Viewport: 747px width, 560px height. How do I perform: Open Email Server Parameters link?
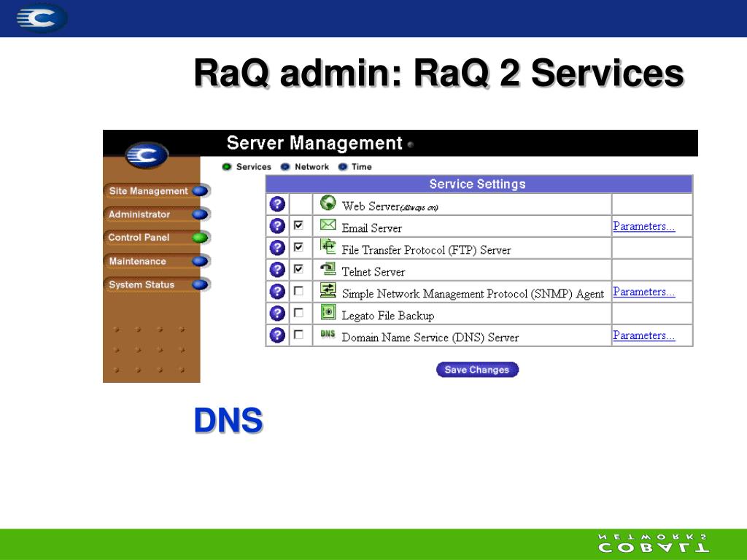pos(643,226)
